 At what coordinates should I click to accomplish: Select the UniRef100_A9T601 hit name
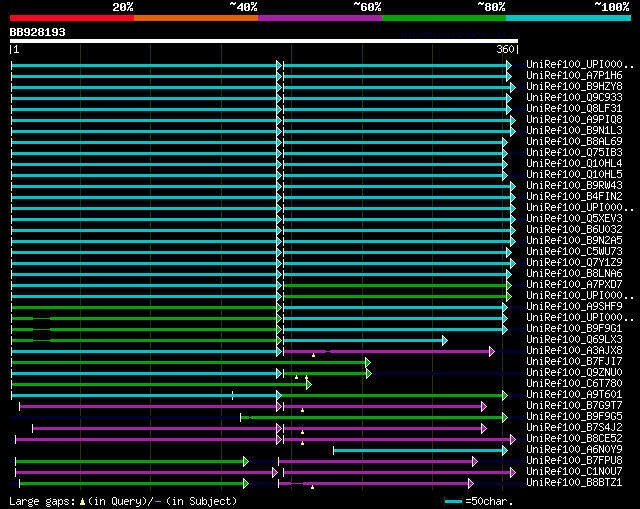point(574,395)
